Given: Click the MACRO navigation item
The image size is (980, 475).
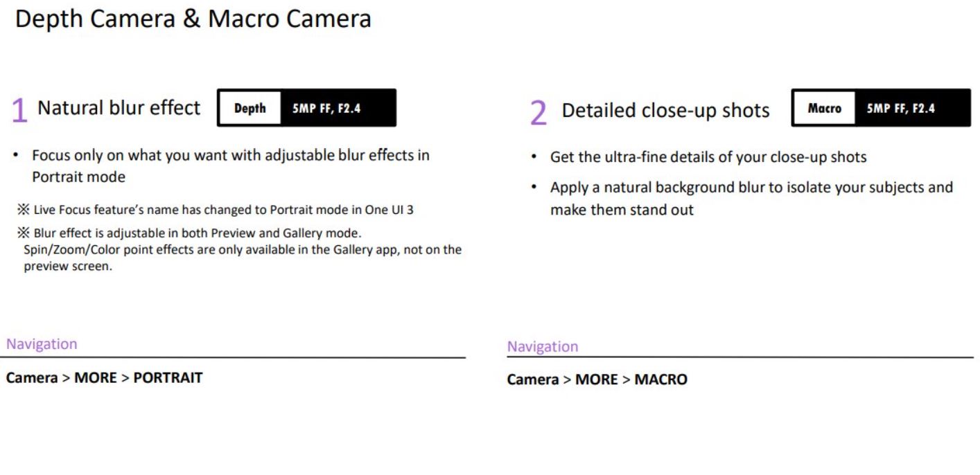Looking at the screenshot, I should (x=661, y=379).
